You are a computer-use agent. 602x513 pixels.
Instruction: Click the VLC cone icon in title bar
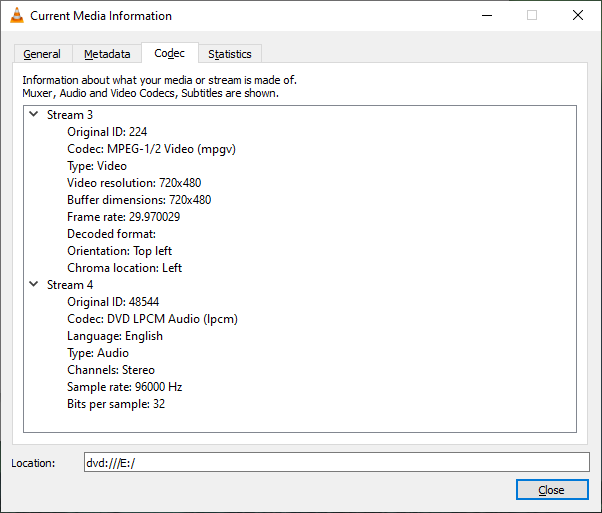pyautogui.click(x=17, y=16)
